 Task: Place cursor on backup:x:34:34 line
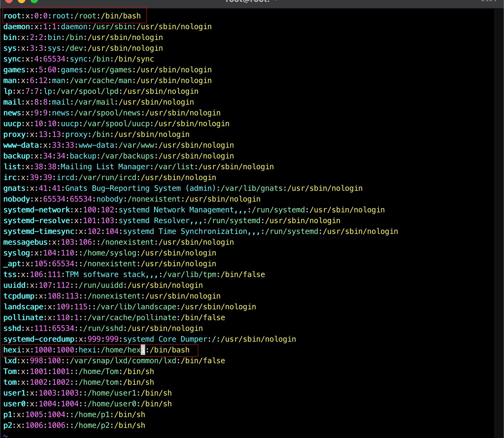(x=119, y=156)
